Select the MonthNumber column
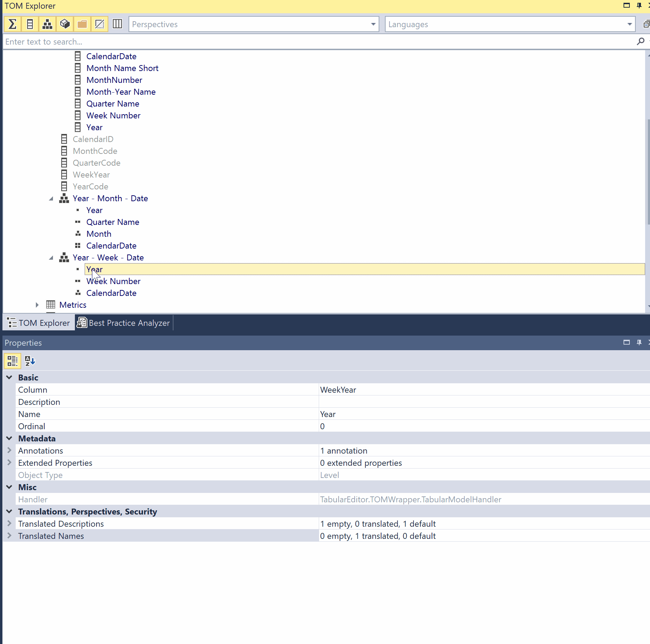 pyautogui.click(x=114, y=80)
